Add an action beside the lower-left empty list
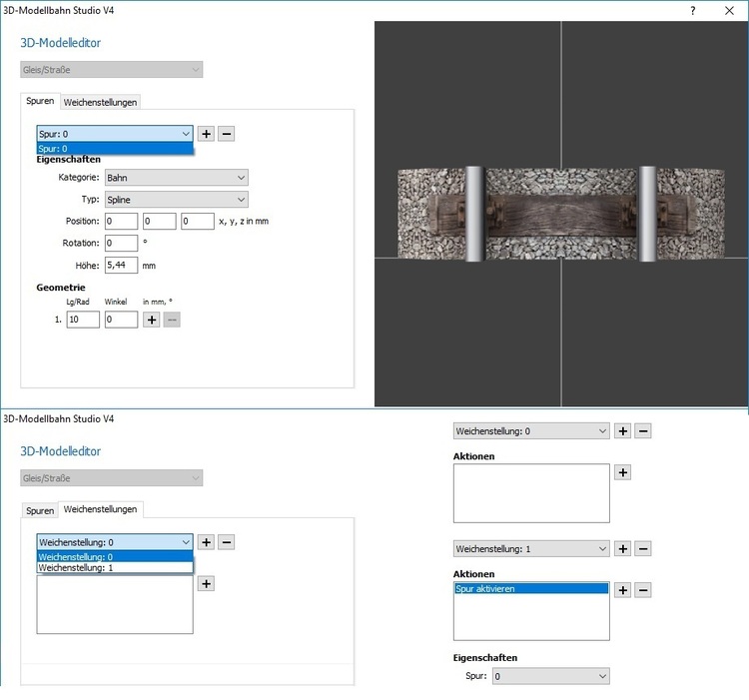Viewport: 749px width, 700px height. [x=206, y=583]
